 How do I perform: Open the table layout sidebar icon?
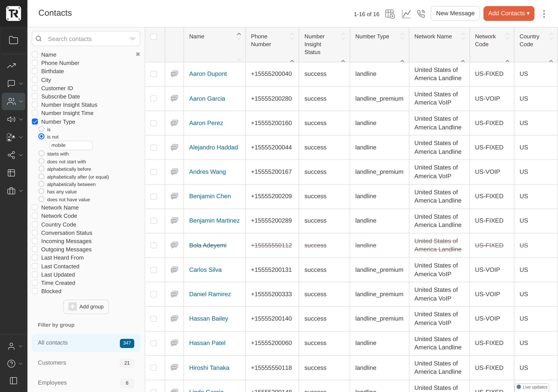(11, 173)
